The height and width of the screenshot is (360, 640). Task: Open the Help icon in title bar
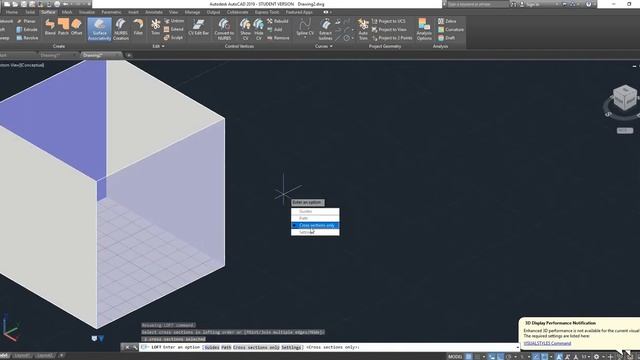(588, 4)
